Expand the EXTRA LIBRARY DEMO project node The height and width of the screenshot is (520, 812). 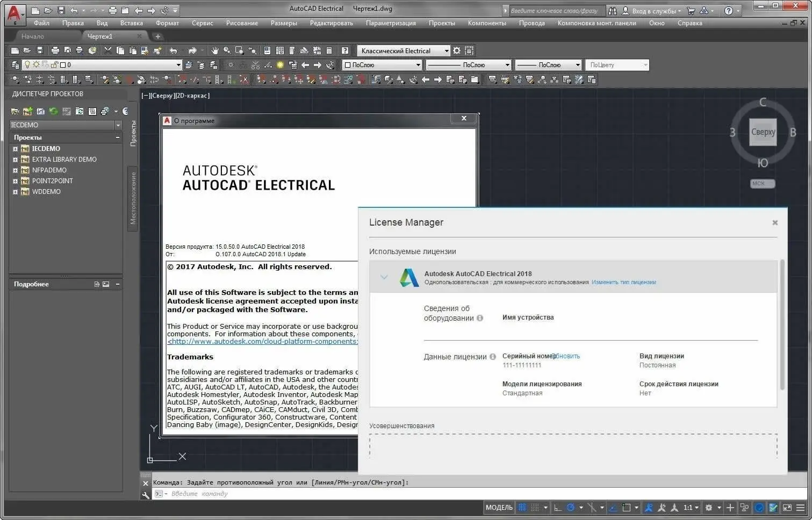tap(15, 160)
